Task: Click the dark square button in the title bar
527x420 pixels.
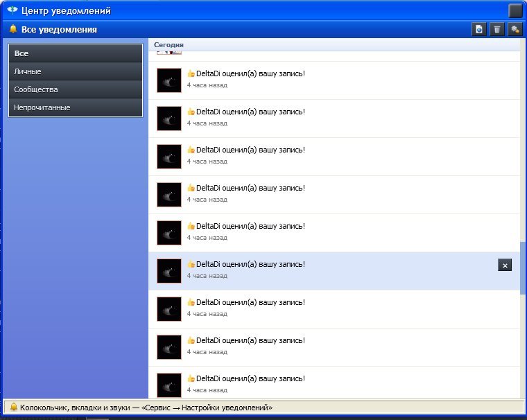Action: click(516, 11)
